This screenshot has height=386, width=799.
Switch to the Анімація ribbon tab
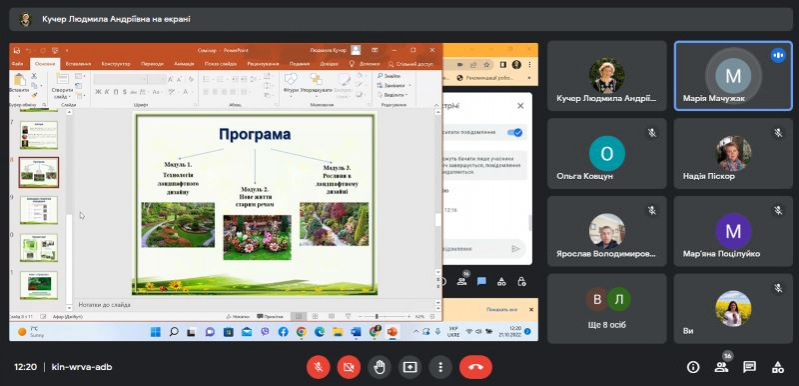[x=184, y=64]
